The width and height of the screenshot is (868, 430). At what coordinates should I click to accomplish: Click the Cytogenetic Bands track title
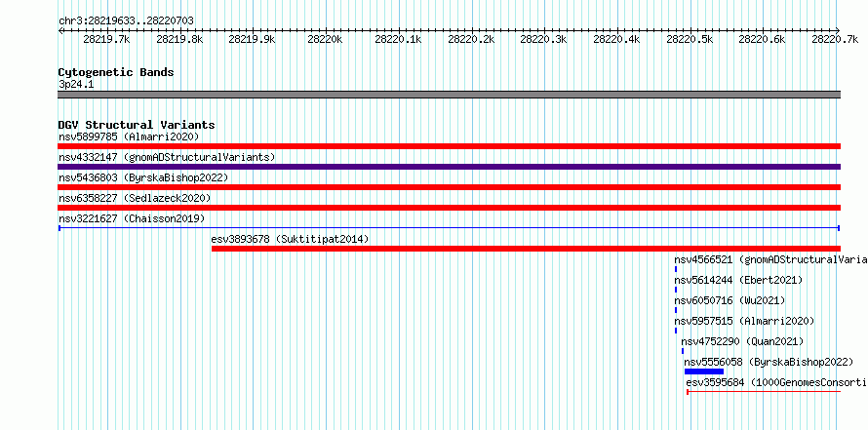[116, 72]
